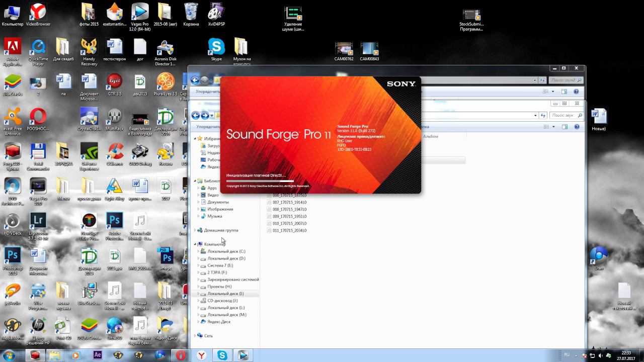Image resolution: width=644 pixels, height=362 pixels.
Task: Select the QuickTime Player desktop shortcut
Action: coord(38,52)
